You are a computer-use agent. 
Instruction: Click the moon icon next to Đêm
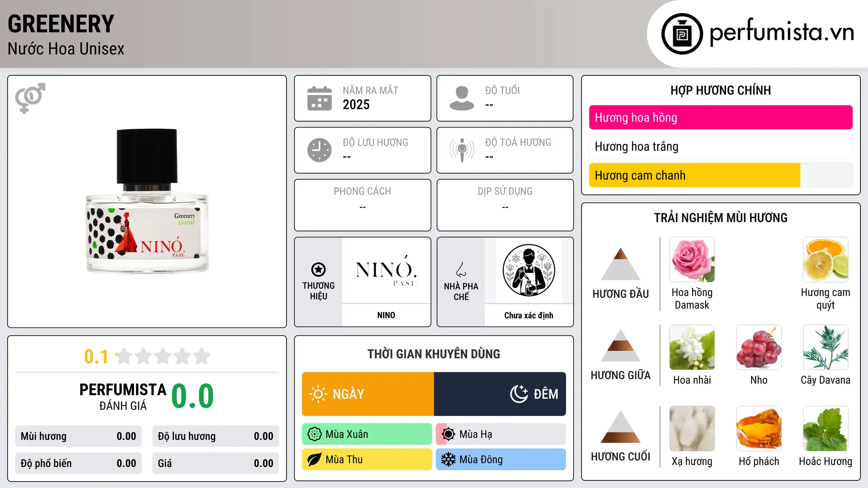pyautogui.click(x=519, y=394)
